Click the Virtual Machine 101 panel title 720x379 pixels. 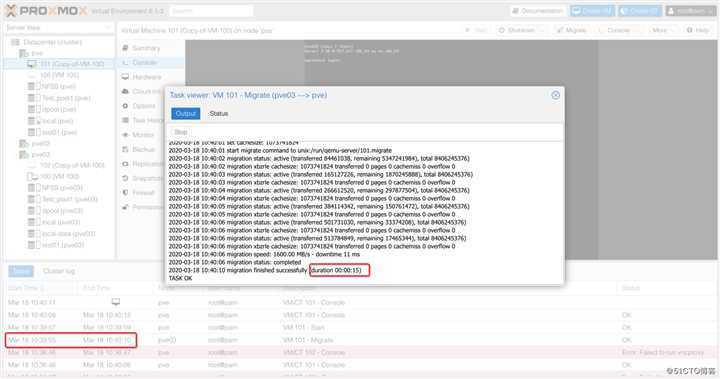pos(197,30)
